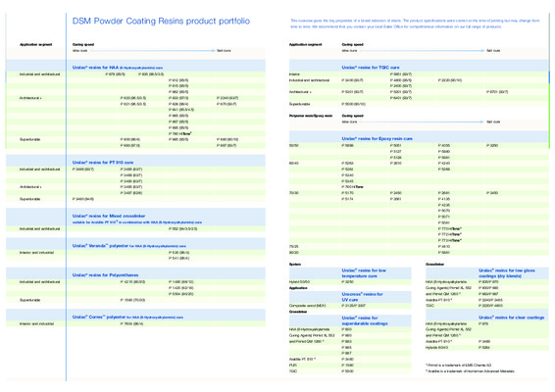Click the 'P 760 HiTone' entry in Epoxy section
The height and width of the screenshot is (392, 555).
click(x=352, y=187)
